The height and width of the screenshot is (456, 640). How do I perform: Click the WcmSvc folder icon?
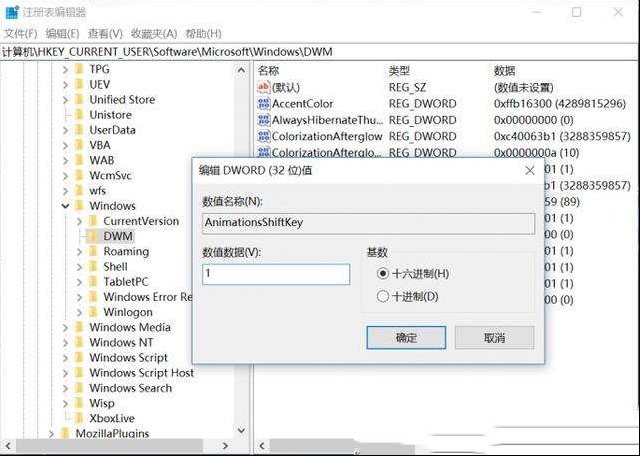(80, 176)
